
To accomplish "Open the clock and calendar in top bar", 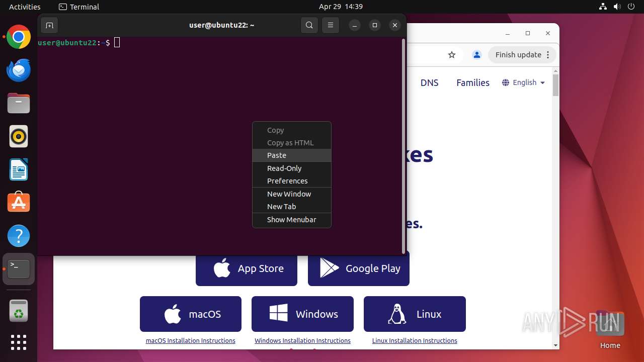I will (x=341, y=7).
